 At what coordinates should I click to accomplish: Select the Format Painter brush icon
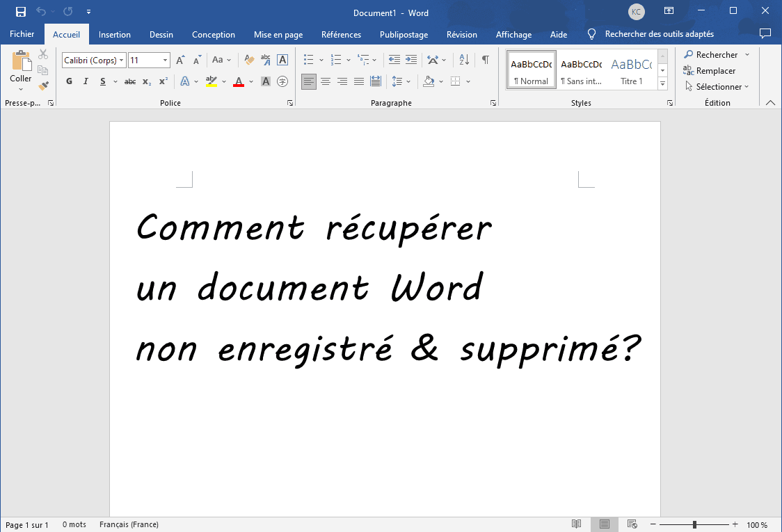coord(43,86)
